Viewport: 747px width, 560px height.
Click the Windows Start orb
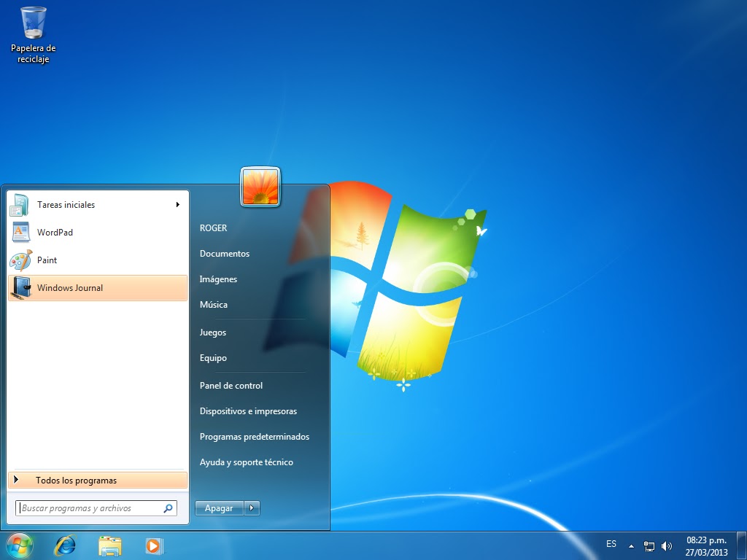20,545
